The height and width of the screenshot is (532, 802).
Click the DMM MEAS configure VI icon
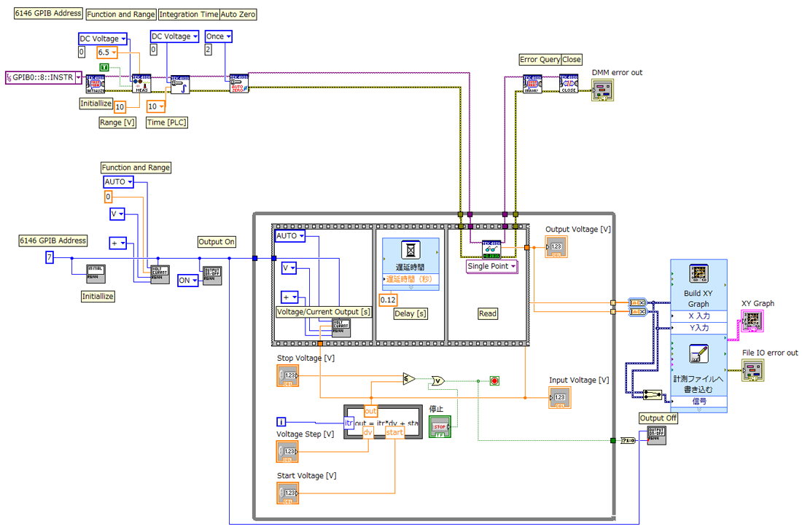click(x=141, y=84)
